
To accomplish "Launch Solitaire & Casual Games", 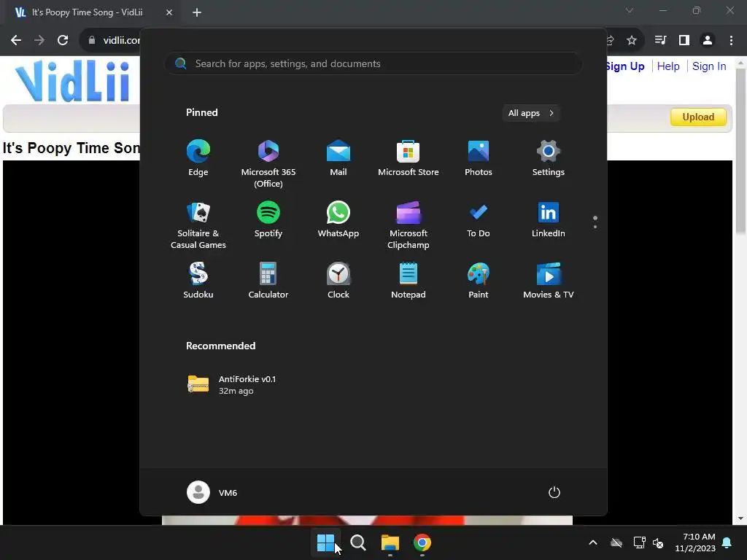I will click(x=198, y=225).
